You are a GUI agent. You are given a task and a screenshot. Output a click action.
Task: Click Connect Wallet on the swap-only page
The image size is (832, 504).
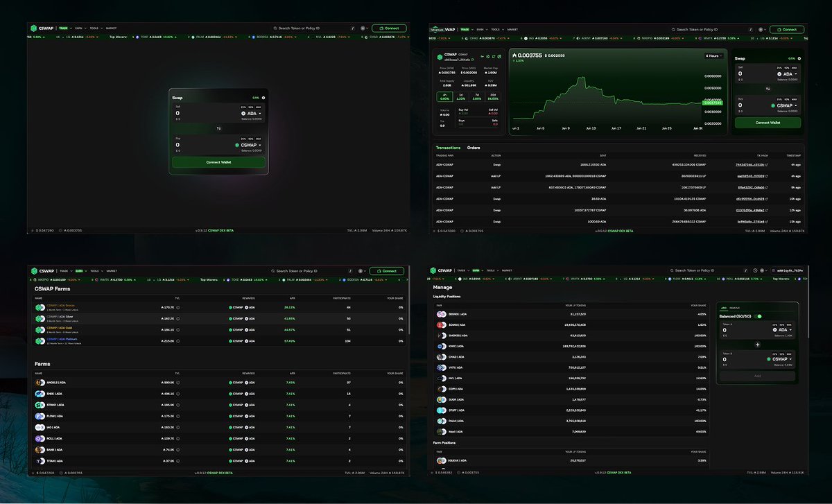click(x=218, y=162)
